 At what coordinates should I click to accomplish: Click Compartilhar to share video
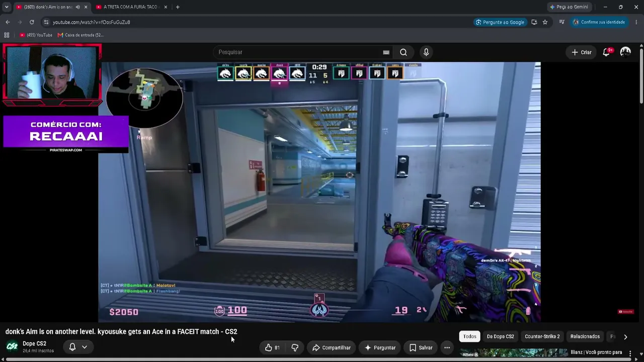331,347
